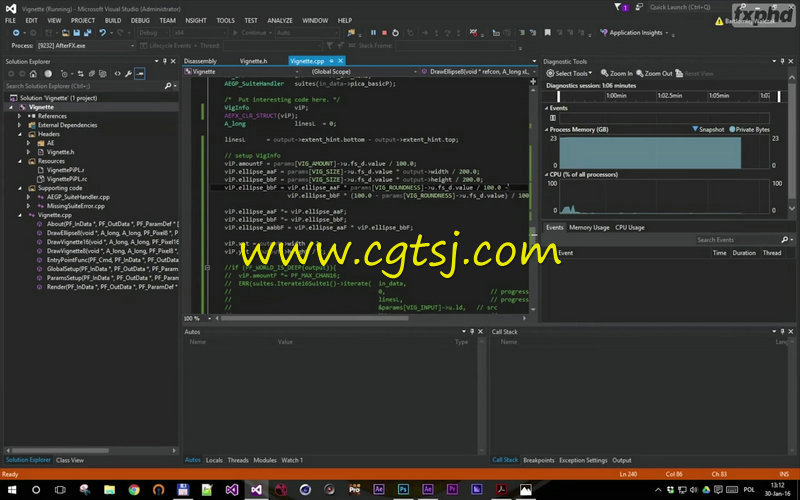Viewport: 800px width, 500px height.
Task: Switch to the Vignette.h tab
Action: coord(253,61)
